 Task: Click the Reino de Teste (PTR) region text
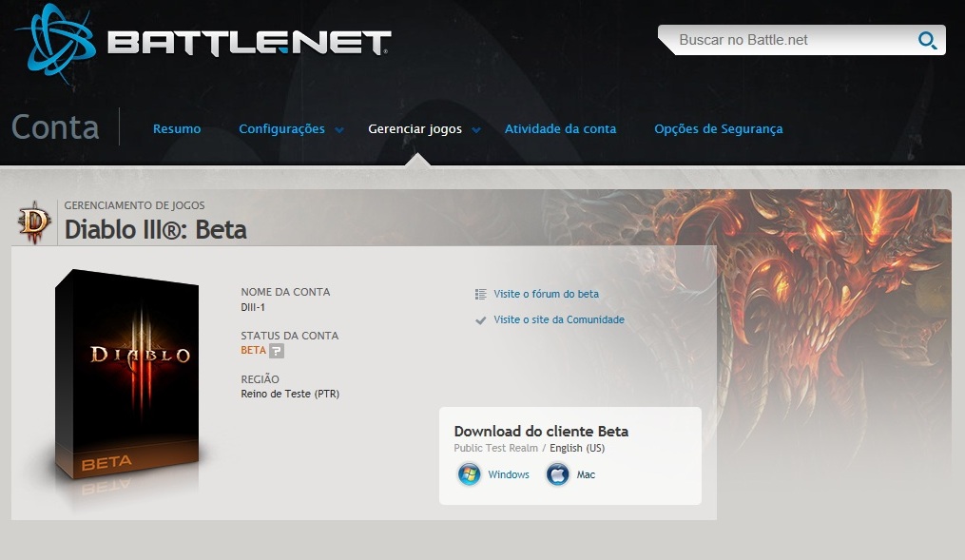pyautogui.click(x=290, y=394)
